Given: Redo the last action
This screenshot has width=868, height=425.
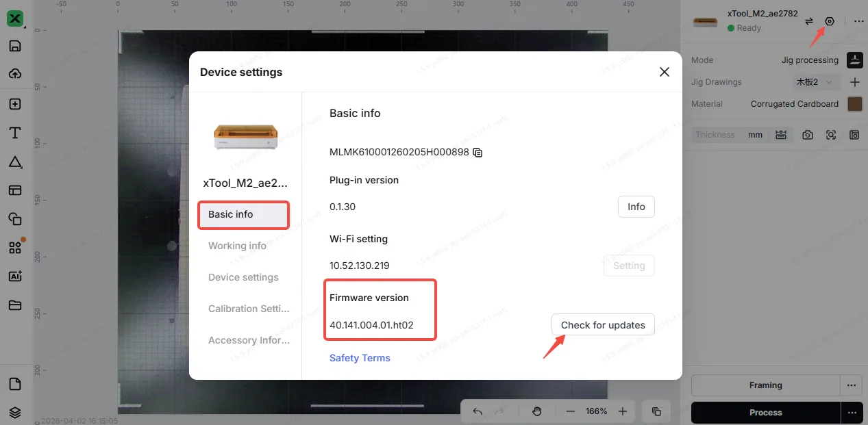Looking at the screenshot, I should click(x=499, y=411).
